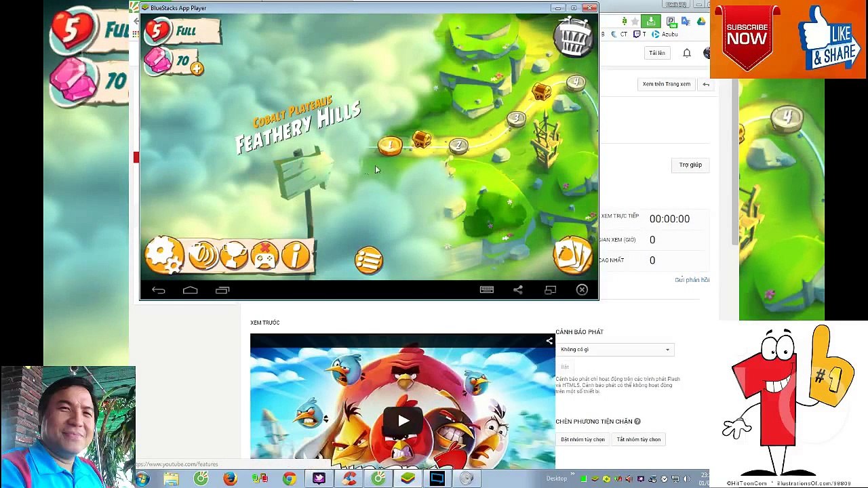Click the "Desktop" toolbar label in taskbar

[557, 479]
